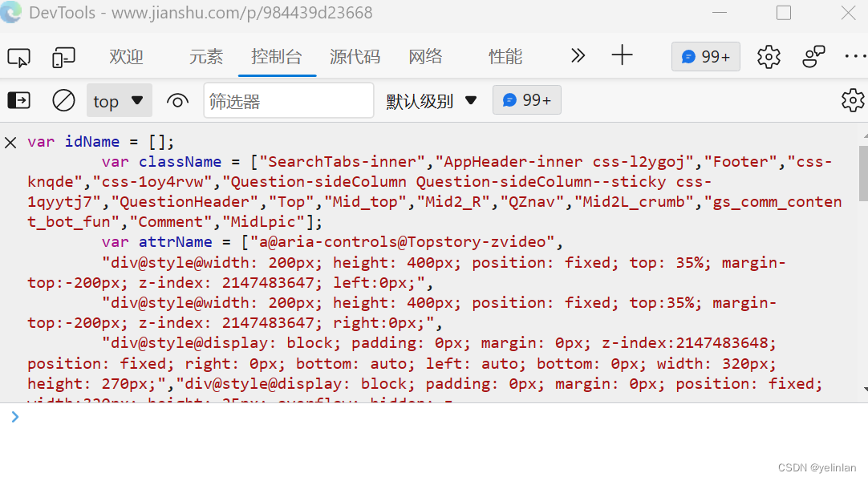Screen dimensions: 868x481
Task: Add a new DevTools panel with plus button
Action: [x=622, y=56]
